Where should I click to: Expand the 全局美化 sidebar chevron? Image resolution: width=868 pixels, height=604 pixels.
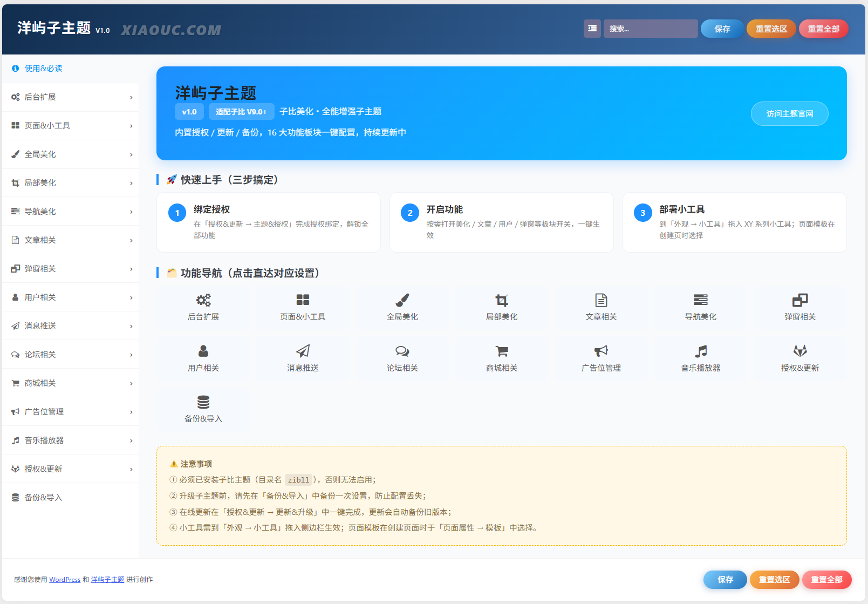[x=131, y=155]
